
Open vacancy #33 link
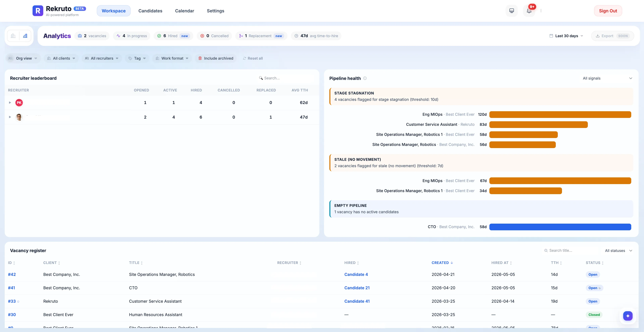click(12, 301)
